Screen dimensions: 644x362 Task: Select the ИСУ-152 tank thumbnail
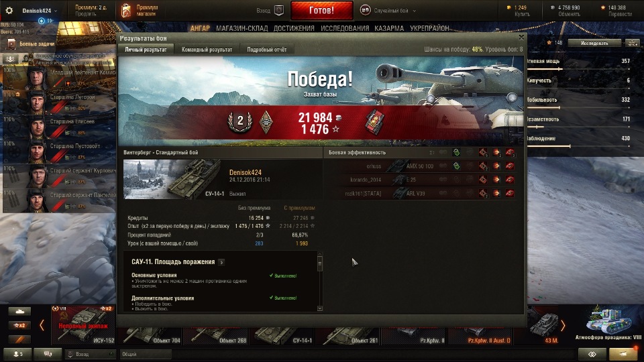click(83, 325)
